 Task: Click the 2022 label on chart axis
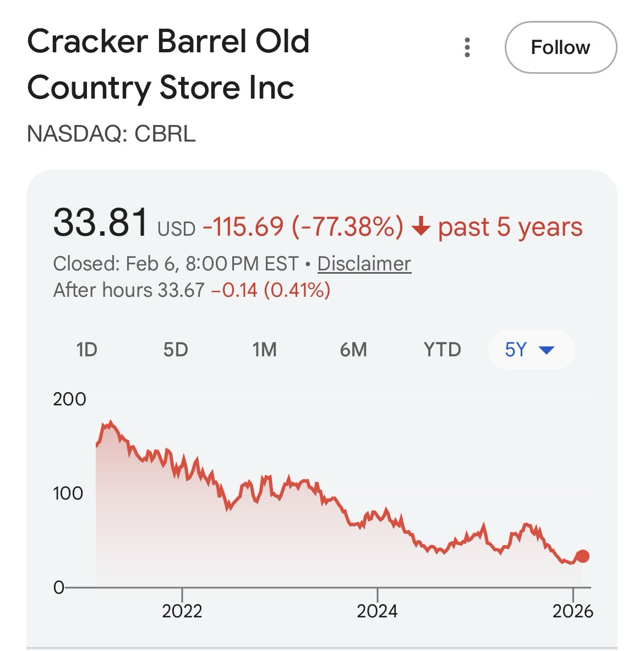tap(182, 611)
